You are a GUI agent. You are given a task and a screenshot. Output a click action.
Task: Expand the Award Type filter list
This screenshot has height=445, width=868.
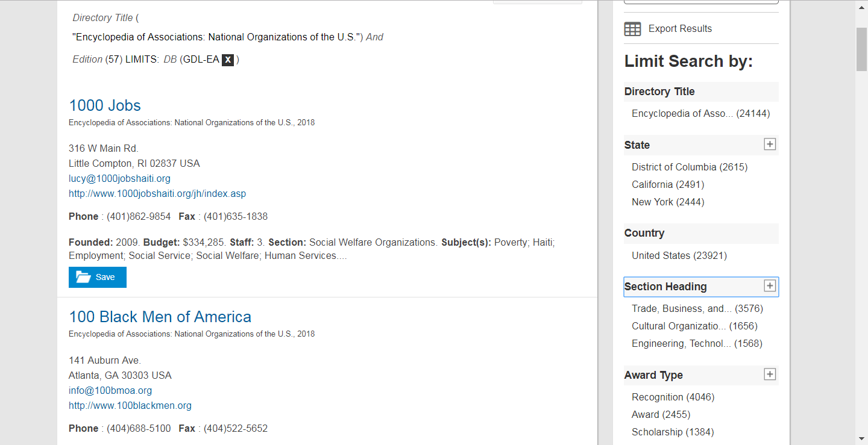770,375
